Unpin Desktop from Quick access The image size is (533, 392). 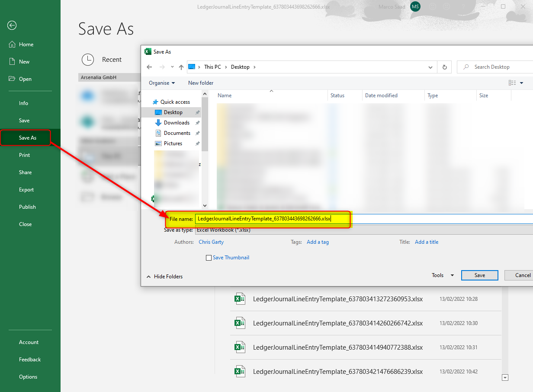pyautogui.click(x=197, y=112)
